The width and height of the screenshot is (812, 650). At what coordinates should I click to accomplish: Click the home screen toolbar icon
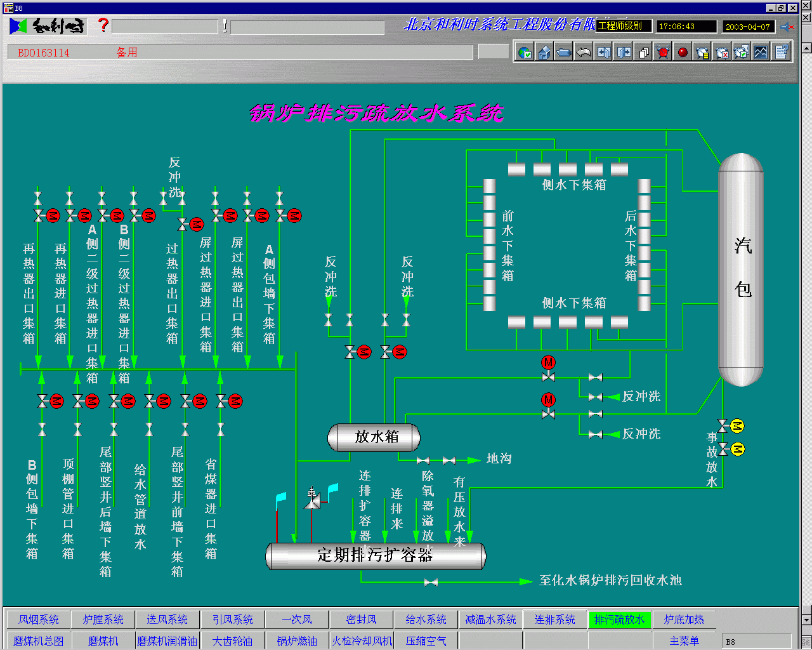pyautogui.click(x=544, y=52)
